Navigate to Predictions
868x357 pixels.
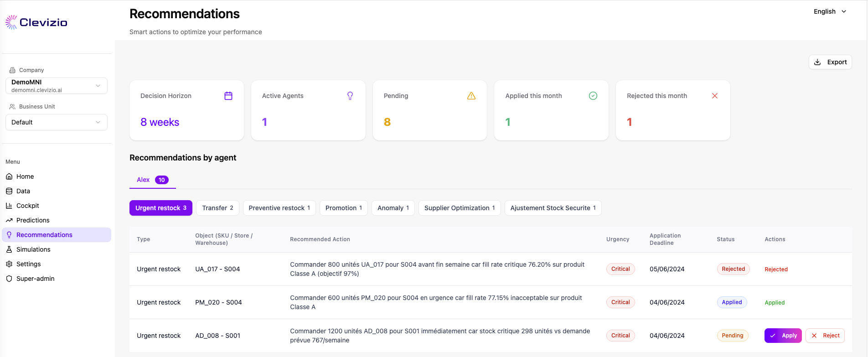tap(57, 220)
